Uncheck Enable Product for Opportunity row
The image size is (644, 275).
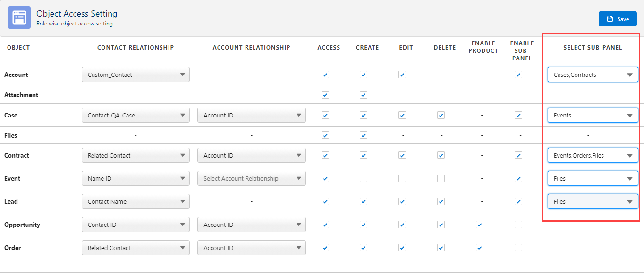click(480, 225)
